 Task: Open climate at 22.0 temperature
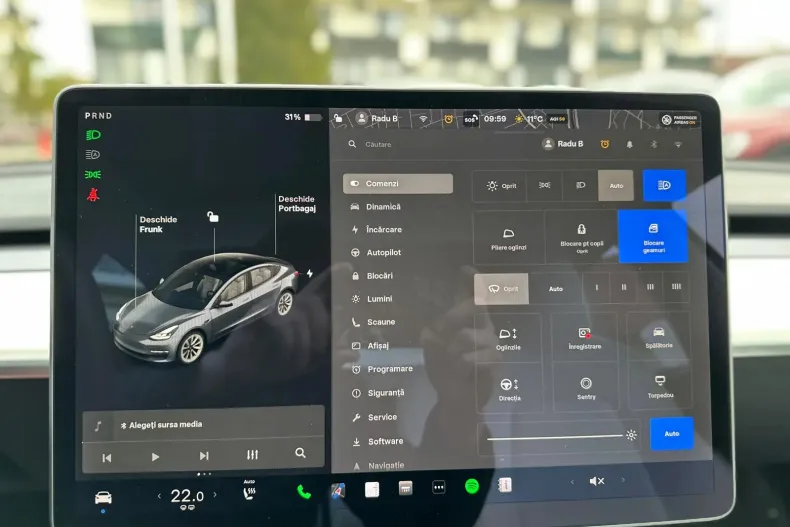coord(187,496)
